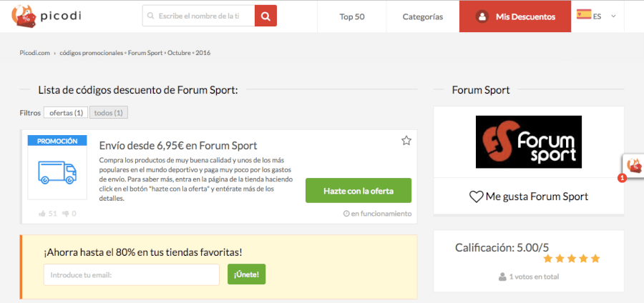Screen dimensions: 644x303
Task: Go to Picodi.com breadcrumb link
Action: (x=35, y=53)
